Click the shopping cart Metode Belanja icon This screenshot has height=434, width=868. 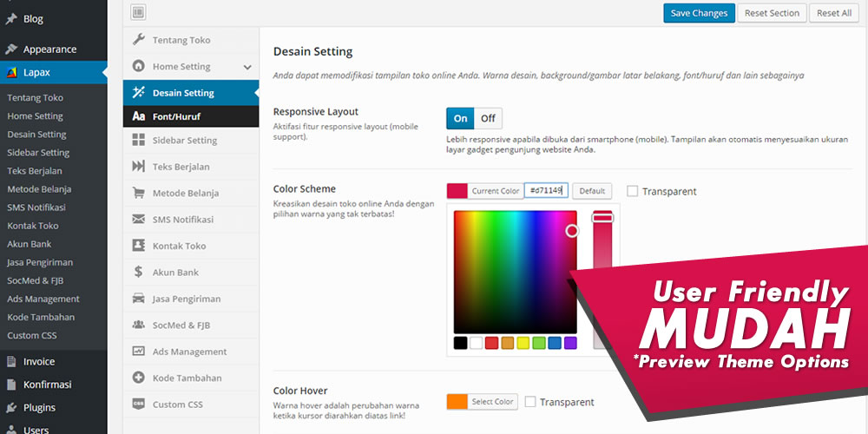click(x=138, y=193)
